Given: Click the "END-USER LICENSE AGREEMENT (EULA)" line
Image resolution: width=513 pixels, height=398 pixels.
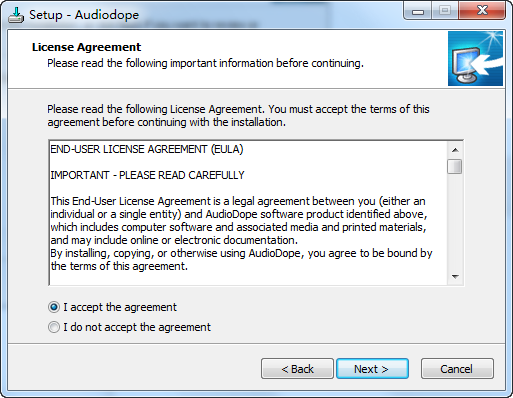Looking at the screenshot, I should (147, 149).
